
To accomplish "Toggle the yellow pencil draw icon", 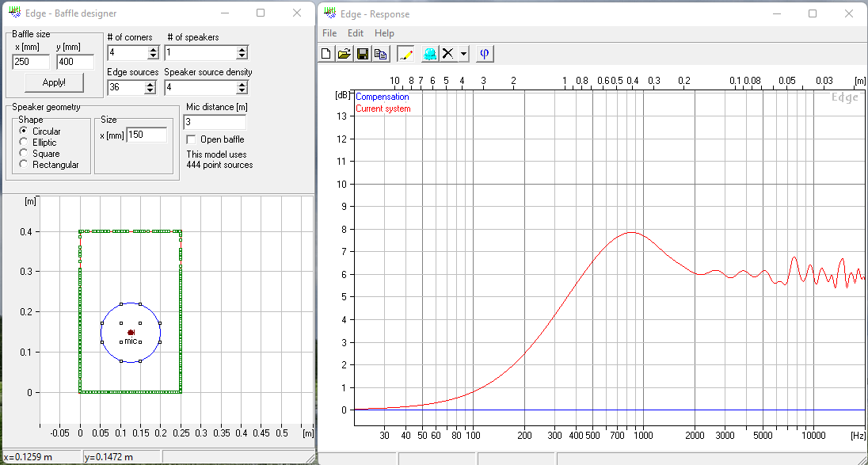I will pyautogui.click(x=405, y=54).
